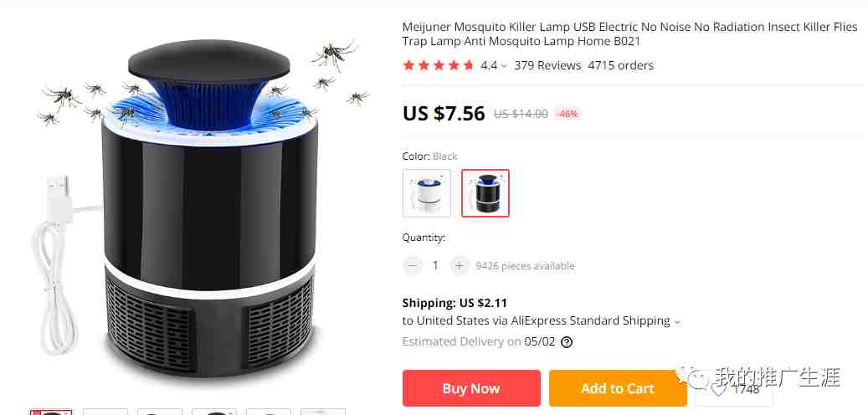Select the black lamp color option

(485, 192)
